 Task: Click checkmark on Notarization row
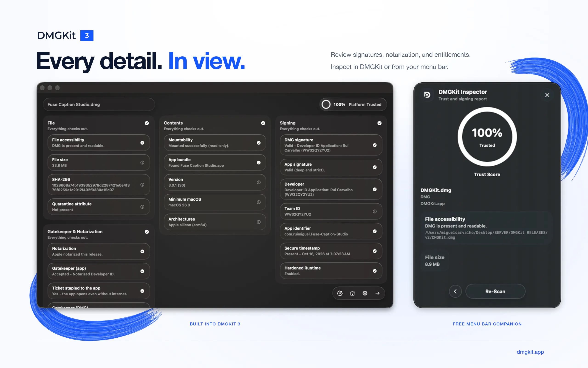(x=142, y=251)
